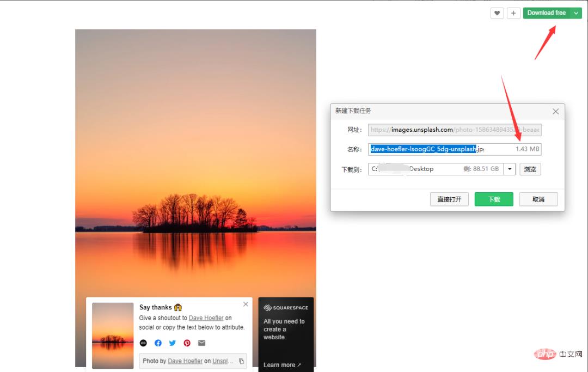588x372 pixels.
Task: Open Dave Hoefler link in shoutout text
Action: [x=206, y=318]
